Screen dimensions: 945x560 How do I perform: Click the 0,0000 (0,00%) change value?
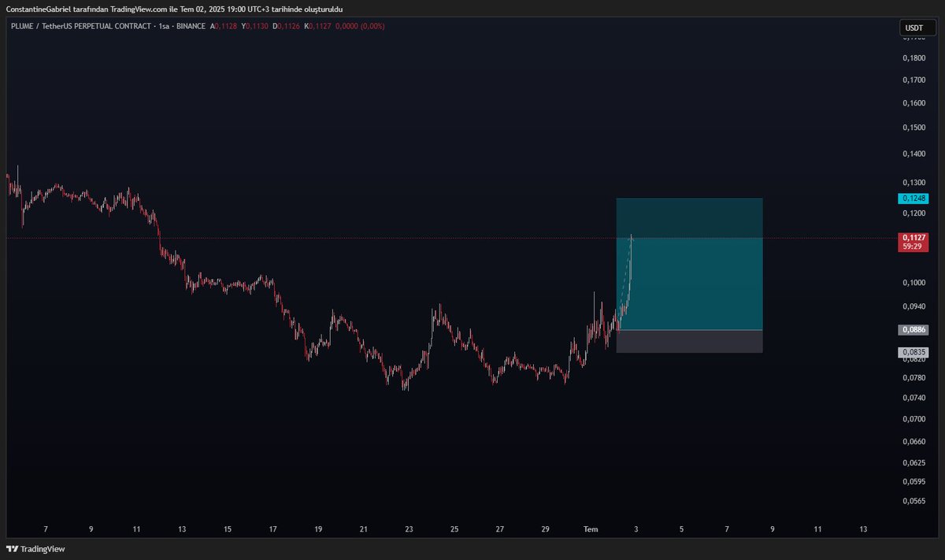(361, 26)
